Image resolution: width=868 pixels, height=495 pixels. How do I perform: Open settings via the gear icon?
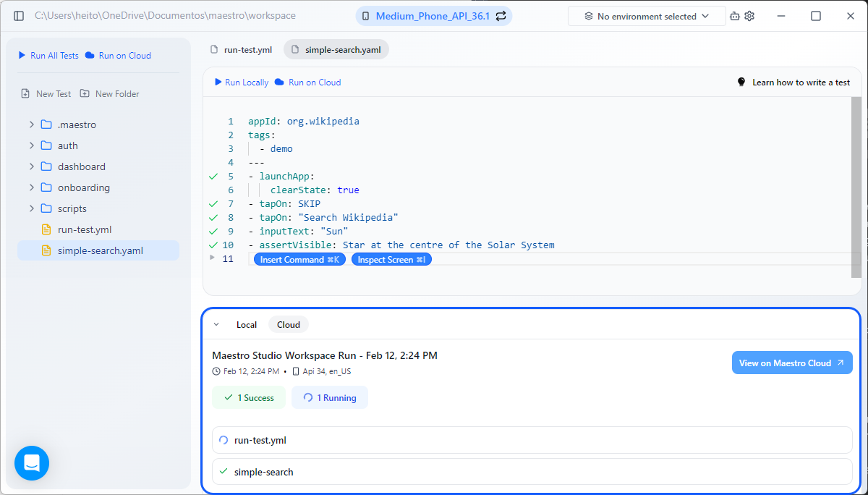tap(749, 16)
